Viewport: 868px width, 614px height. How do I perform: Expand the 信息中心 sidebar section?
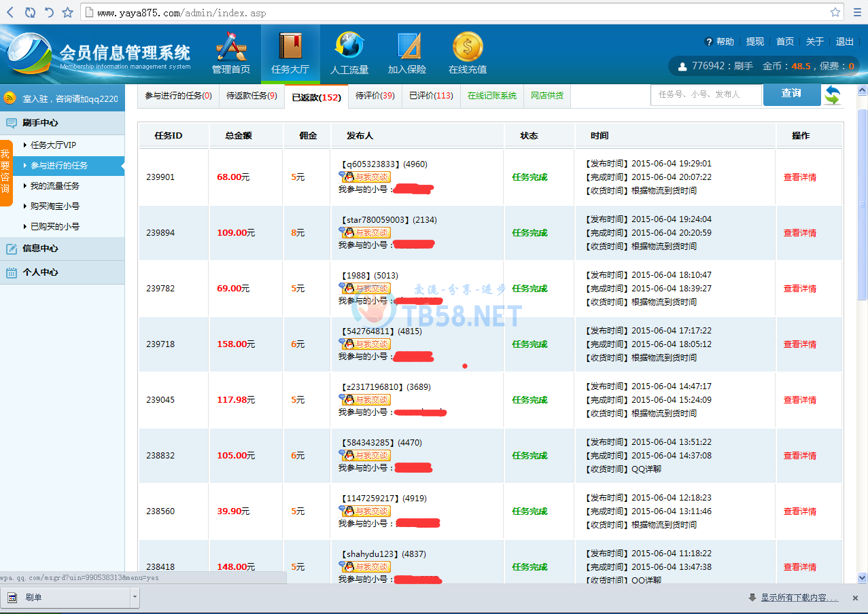point(63,249)
